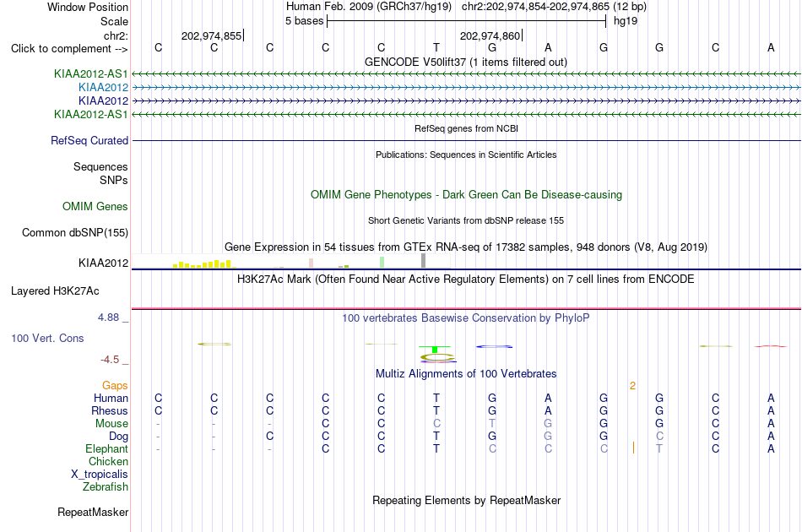Click the 'Click to complement -->' label
Screen dimensions: 802x532
[x=69, y=49]
